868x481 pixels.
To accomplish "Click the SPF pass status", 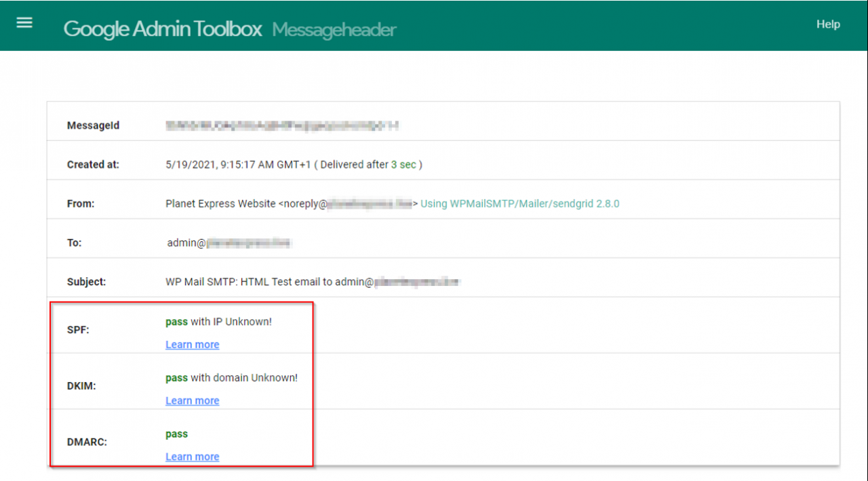I will click(x=176, y=322).
